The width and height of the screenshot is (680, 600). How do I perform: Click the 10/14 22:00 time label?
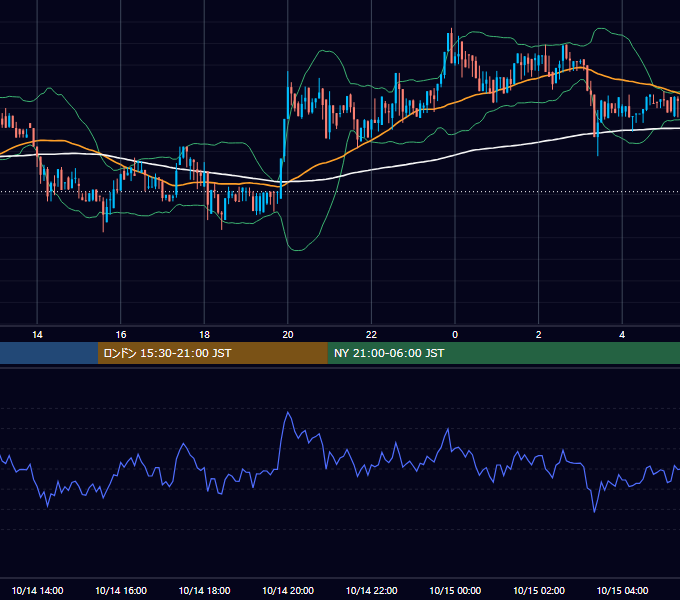tap(371, 590)
